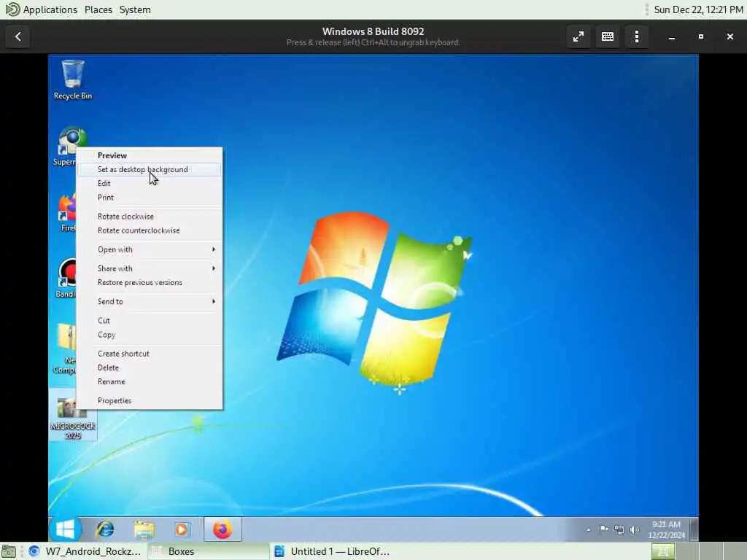Select the New Compressed folder desktop icon
The height and width of the screenshot is (560, 747).
pos(65,348)
